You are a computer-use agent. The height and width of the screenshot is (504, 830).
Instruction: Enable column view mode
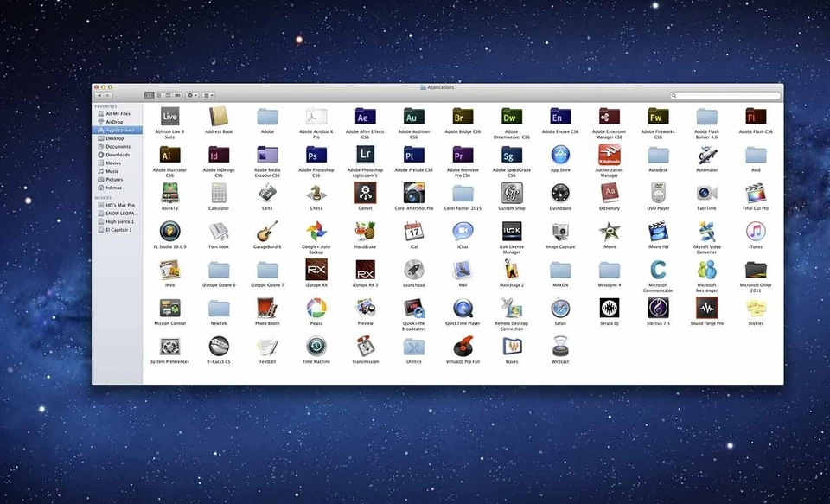pyautogui.click(x=169, y=95)
